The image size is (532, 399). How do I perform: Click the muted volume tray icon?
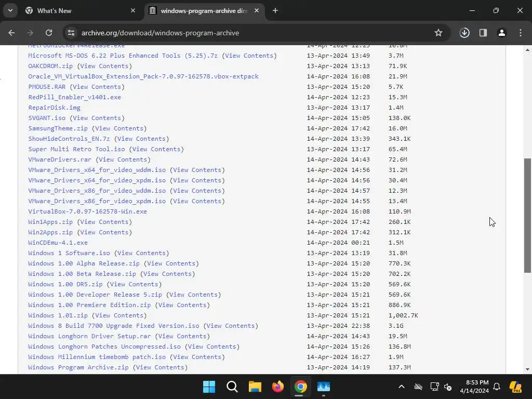(448, 387)
